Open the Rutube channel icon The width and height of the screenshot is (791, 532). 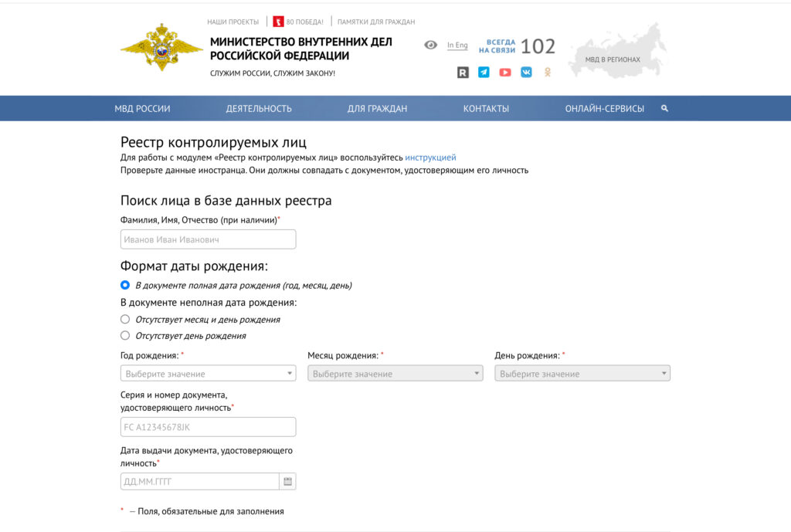[461, 72]
